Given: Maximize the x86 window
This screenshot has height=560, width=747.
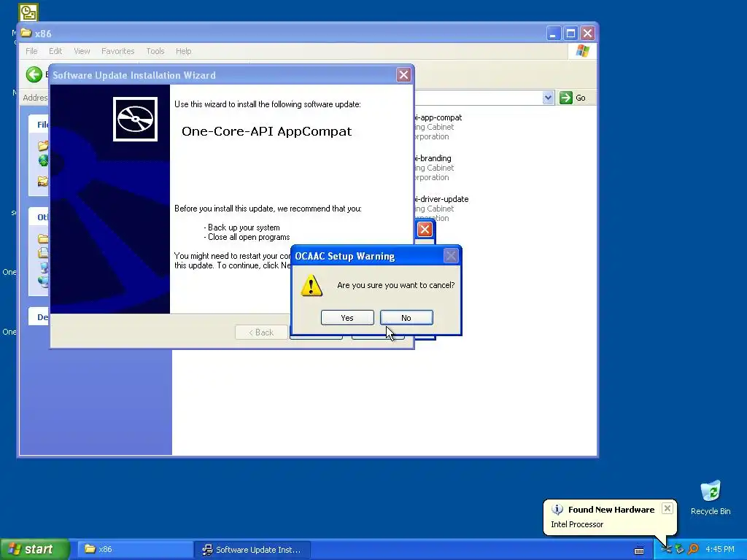Looking at the screenshot, I should pyautogui.click(x=570, y=34).
